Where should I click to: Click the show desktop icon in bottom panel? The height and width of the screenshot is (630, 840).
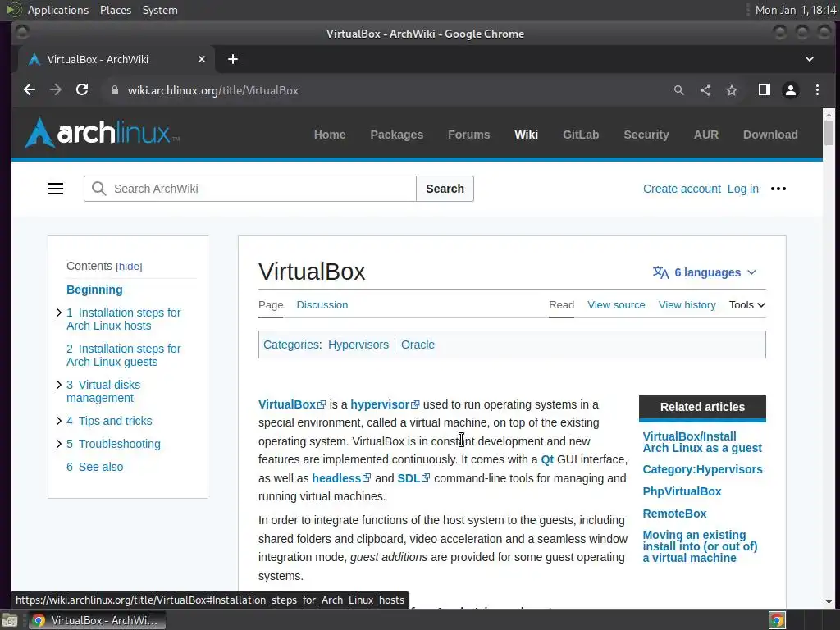(x=10, y=620)
